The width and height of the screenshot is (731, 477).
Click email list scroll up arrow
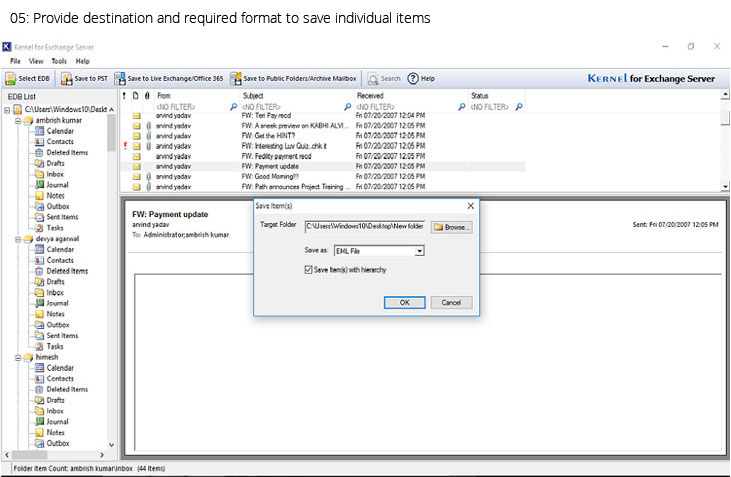click(x=725, y=95)
